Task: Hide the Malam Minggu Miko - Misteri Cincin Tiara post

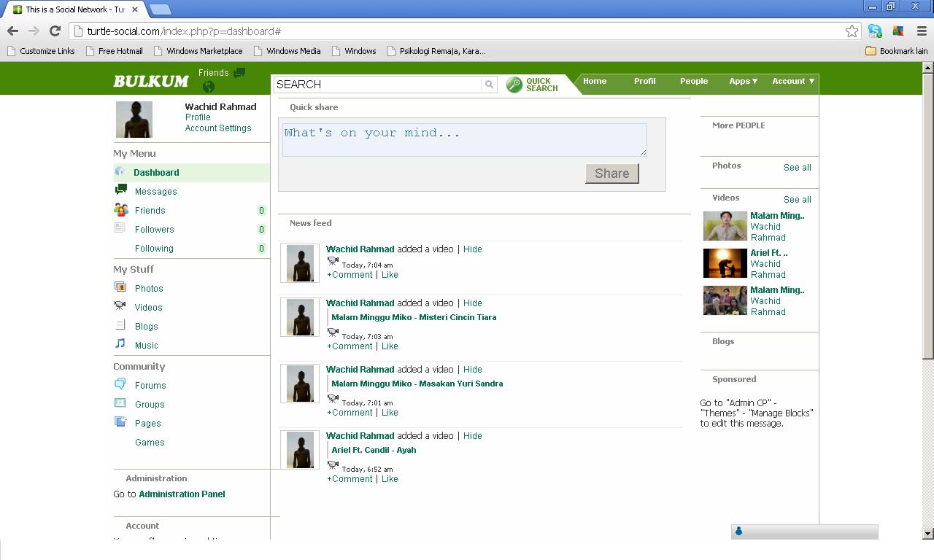Action: point(473,303)
